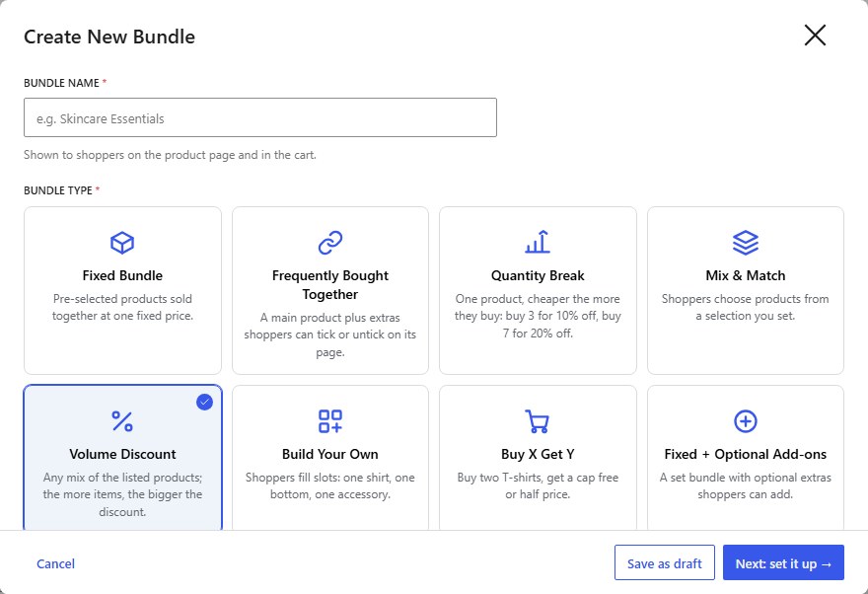
Task: Click 'Buy two T-shirts, get a cap free' description
Action: click(x=538, y=485)
